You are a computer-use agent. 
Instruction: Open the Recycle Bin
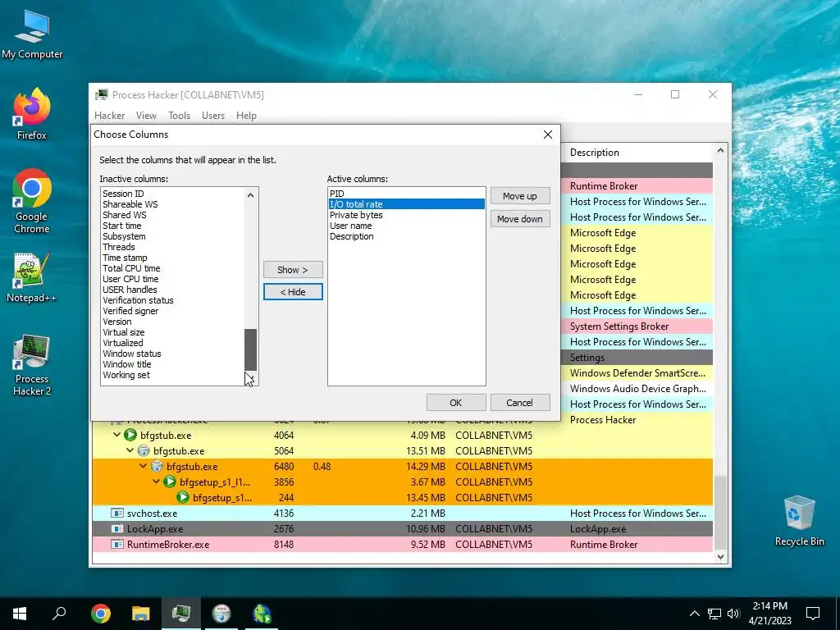[799, 521]
